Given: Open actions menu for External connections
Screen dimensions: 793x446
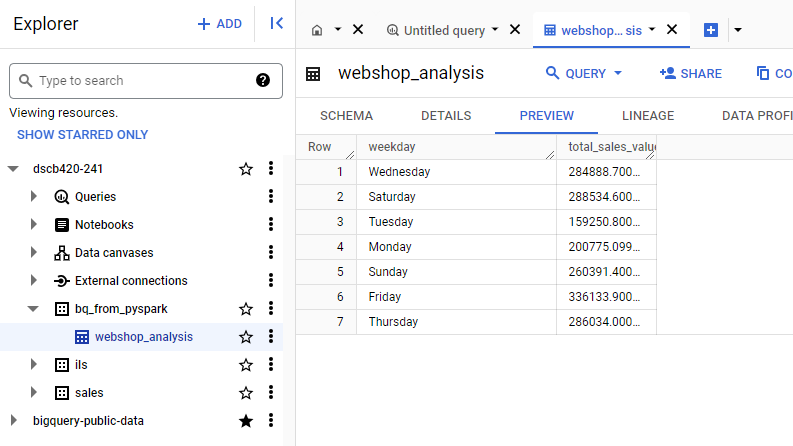Looking at the screenshot, I should (x=271, y=280).
